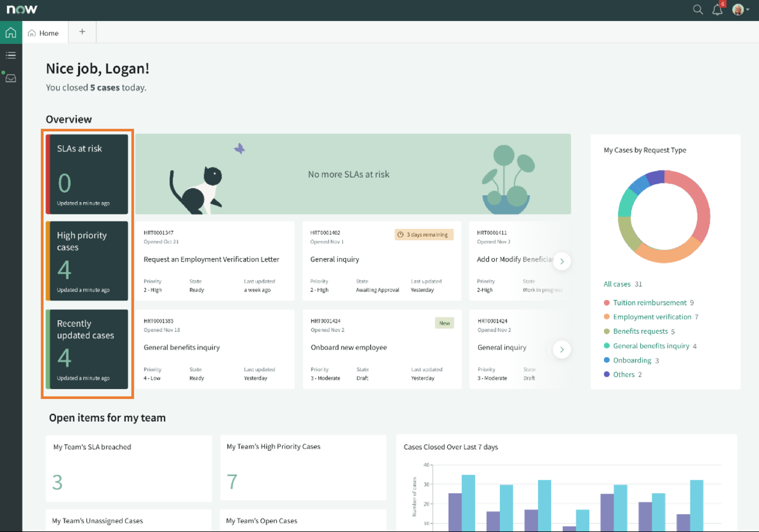The width and height of the screenshot is (759, 532).
Task: Open My Team's High Priority Cases tile
Action: [x=303, y=469]
